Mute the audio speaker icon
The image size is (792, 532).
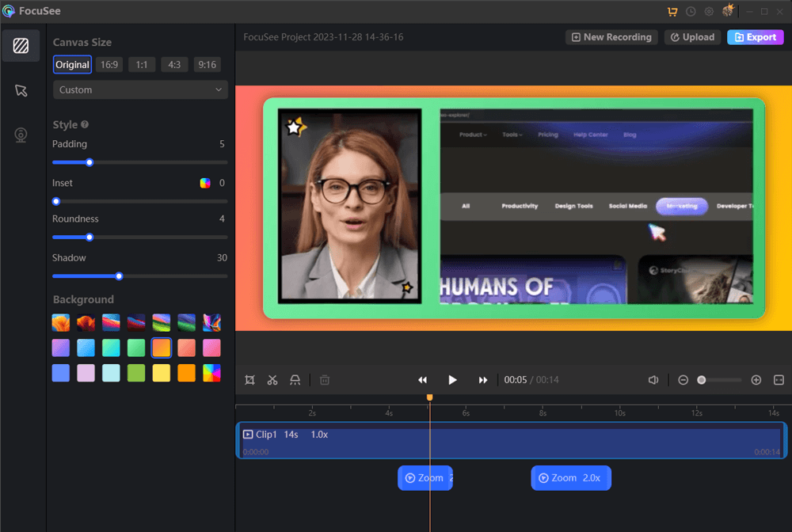pyautogui.click(x=653, y=380)
